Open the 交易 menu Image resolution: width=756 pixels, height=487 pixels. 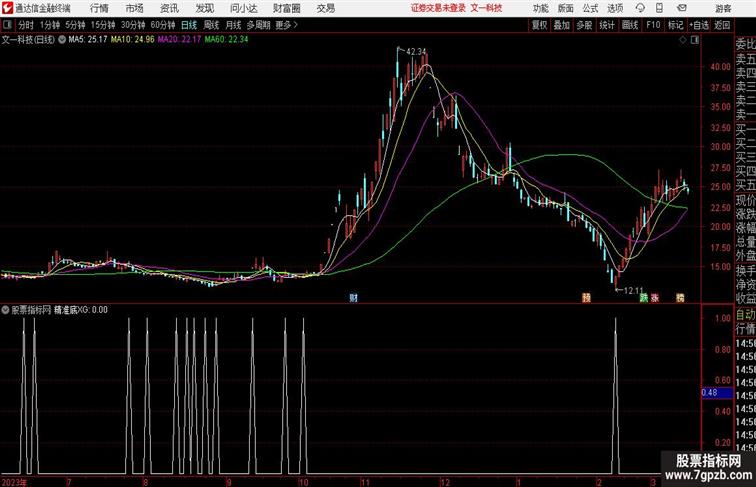(x=325, y=8)
